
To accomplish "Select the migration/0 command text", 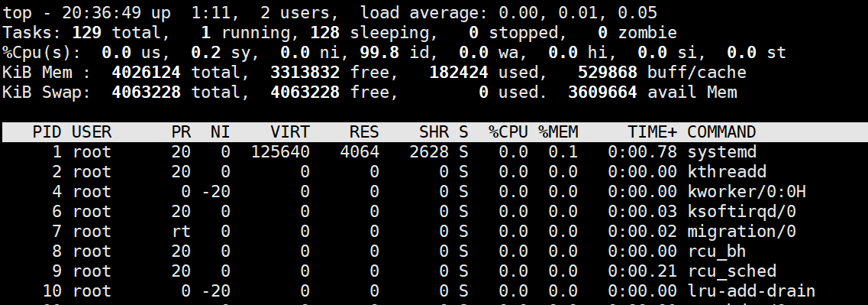I will [x=742, y=232].
